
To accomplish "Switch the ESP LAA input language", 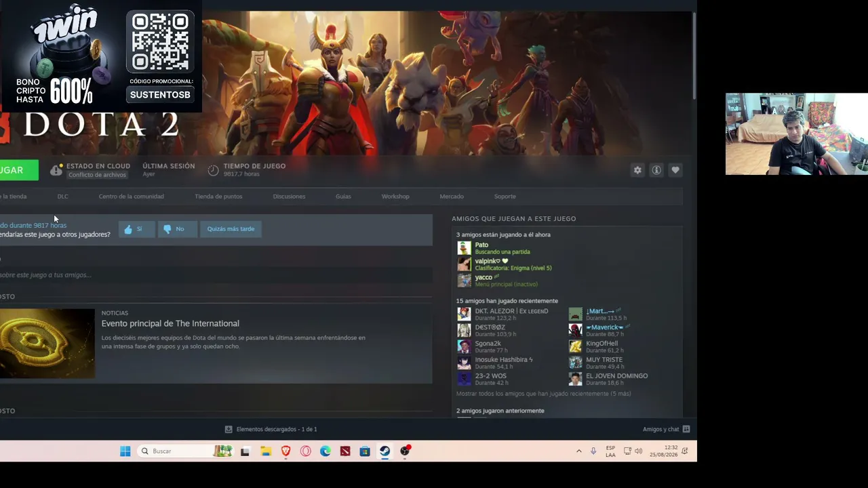I will pyautogui.click(x=610, y=451).
